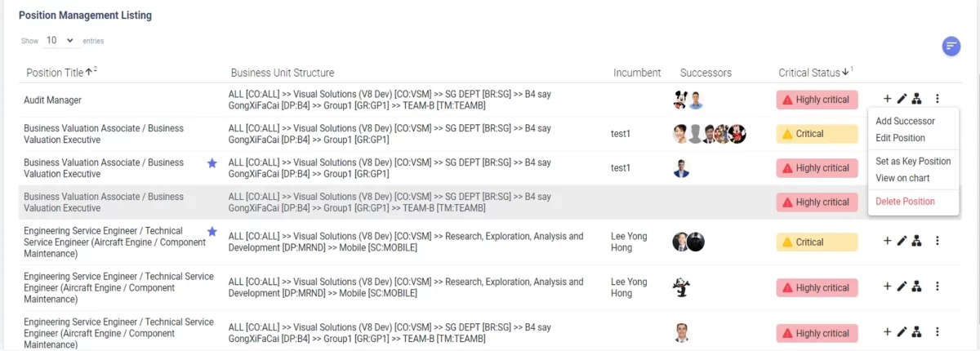Click pencil edit icon for Audit Manager
The image size is (980, 351).
[x=902, y=99]
